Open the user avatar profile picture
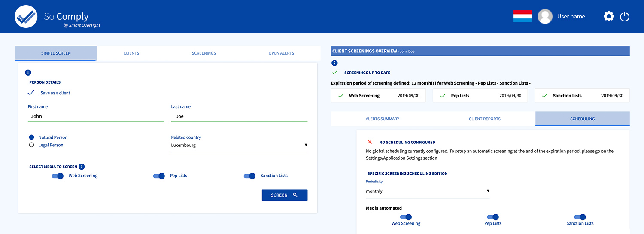The height and width of the screenshot is (234, 644). click(545, 16)
